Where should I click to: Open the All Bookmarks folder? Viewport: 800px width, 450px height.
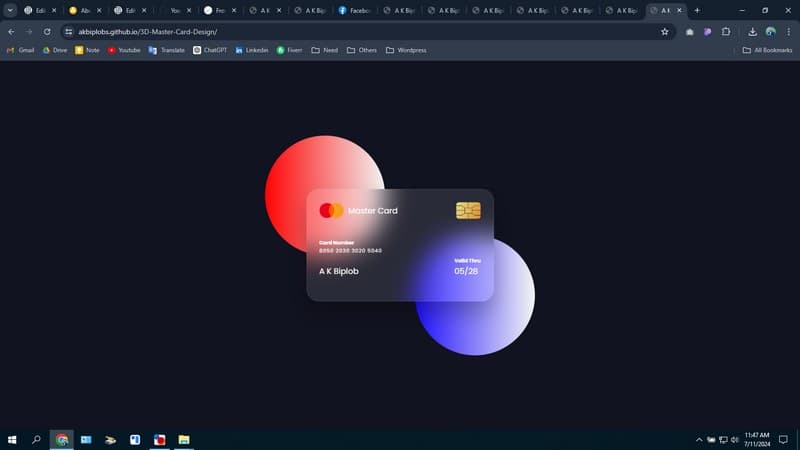coord(767,50)
